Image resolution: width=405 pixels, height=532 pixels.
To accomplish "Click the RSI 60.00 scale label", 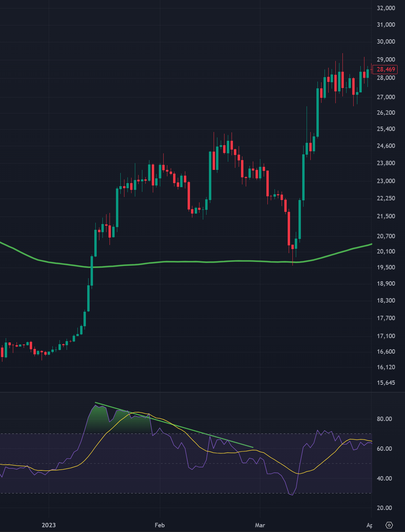I will tap(384, 449).
